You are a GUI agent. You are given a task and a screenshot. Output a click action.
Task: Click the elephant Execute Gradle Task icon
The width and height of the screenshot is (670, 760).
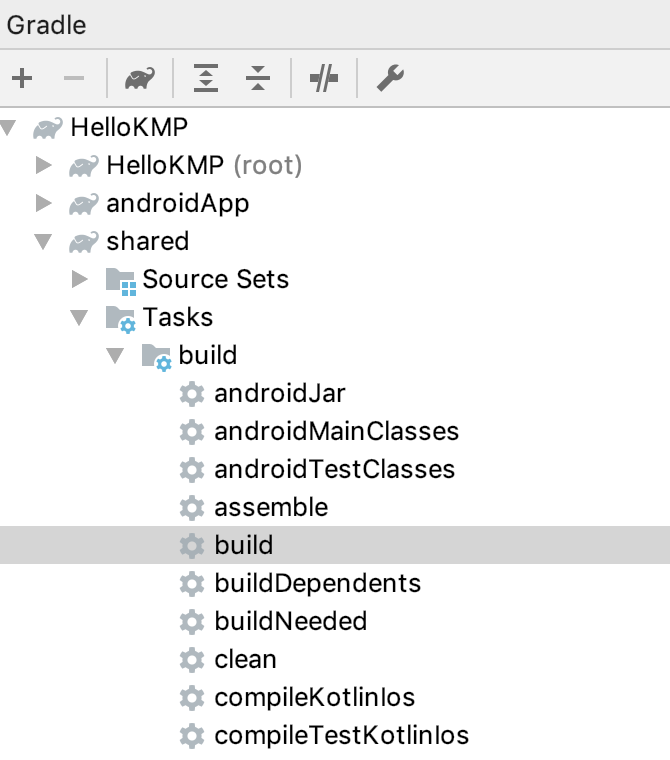[139, 79]
